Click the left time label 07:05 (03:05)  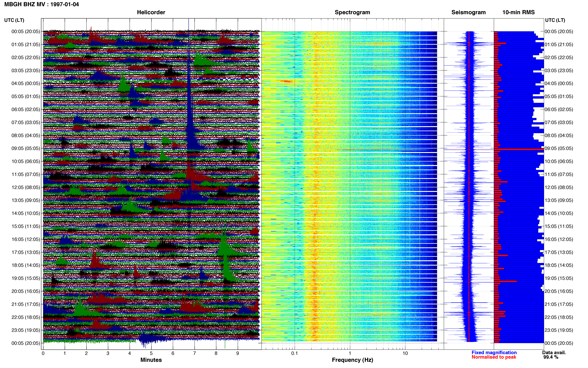pyautogui.click(x=26, y=122)
